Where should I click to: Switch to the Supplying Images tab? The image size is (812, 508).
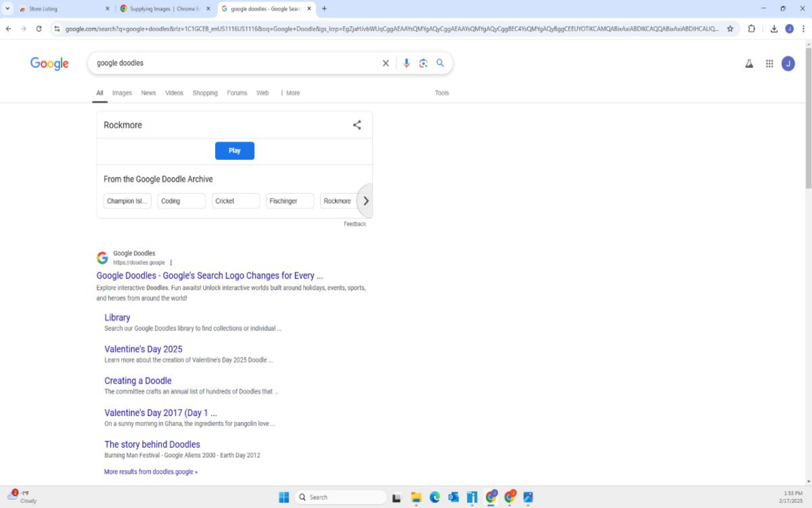pos(166,9)
